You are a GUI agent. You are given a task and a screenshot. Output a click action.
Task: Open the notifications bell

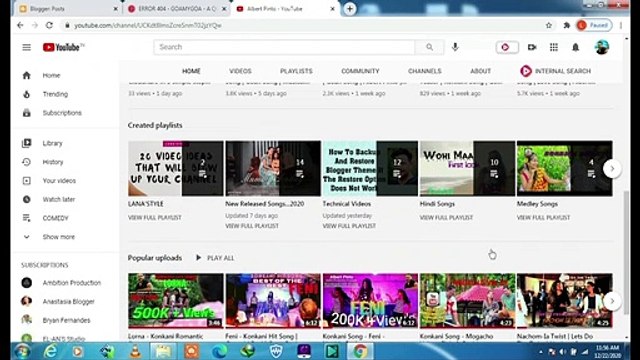pos(576,47)
